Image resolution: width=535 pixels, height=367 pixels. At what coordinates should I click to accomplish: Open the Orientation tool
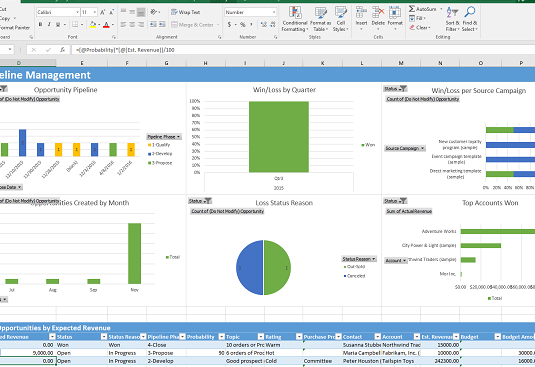[154, 12]
